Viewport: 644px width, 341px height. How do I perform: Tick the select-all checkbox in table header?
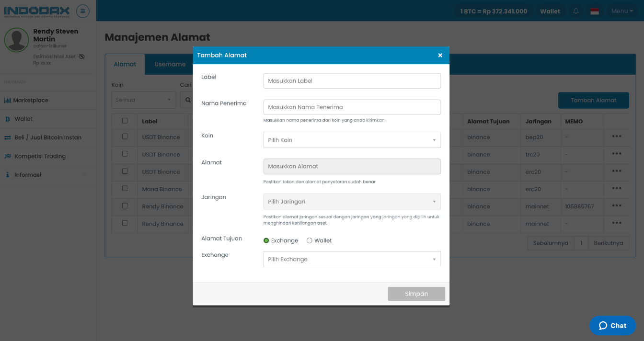tap(125, 121)
